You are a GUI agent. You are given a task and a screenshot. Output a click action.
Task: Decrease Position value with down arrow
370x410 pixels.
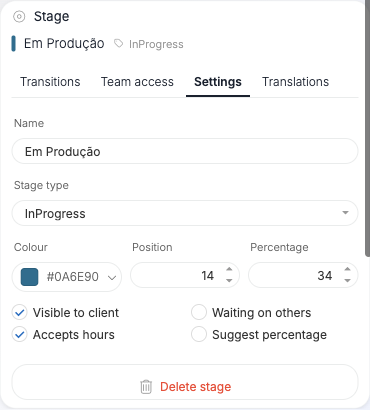coord(229,281)
